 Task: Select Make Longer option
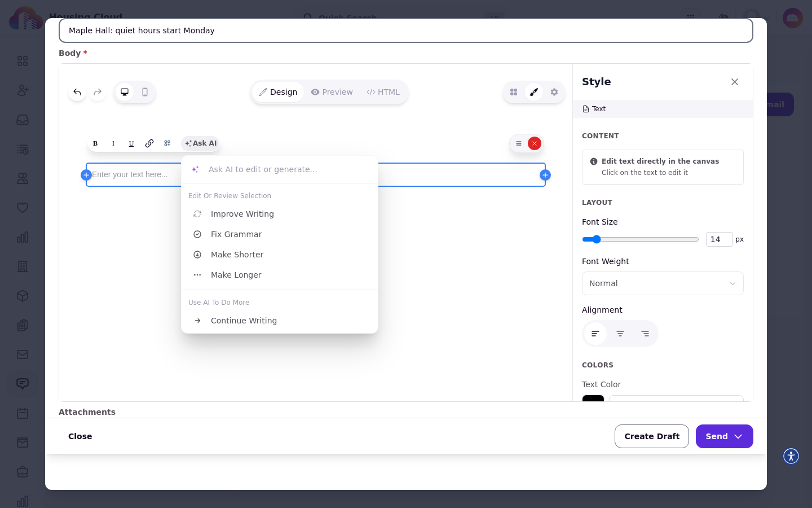pyautogui.click(x=280, y=275)
